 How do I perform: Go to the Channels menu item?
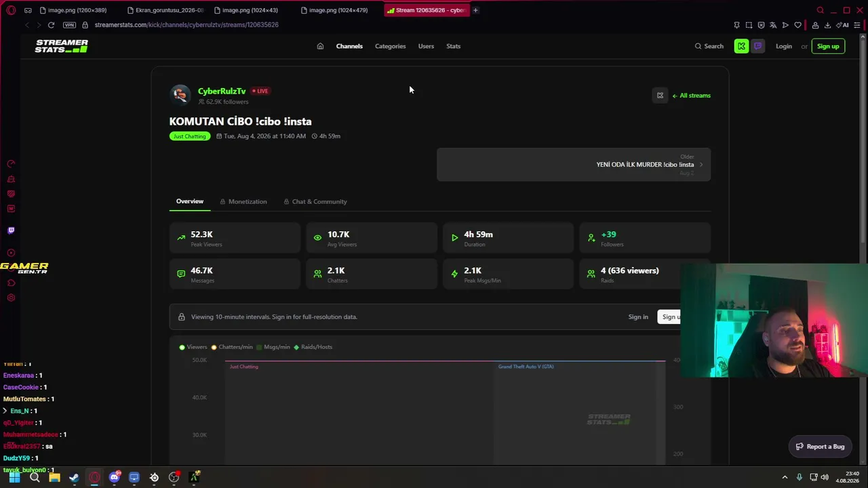click(349, 46)
